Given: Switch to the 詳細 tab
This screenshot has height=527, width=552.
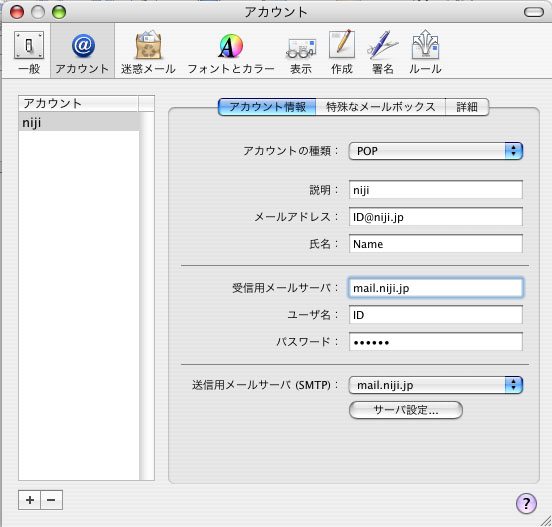Looking at the screenshot, I should 467,107.
